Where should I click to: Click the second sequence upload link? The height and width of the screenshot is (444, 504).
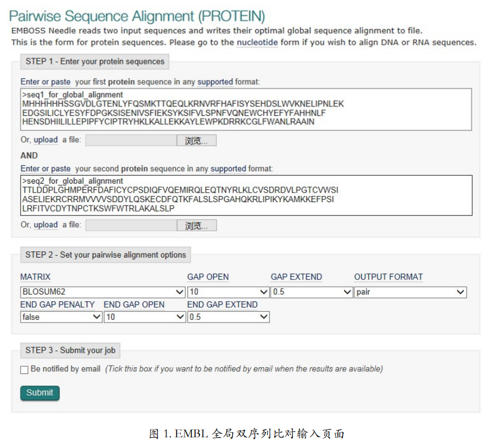coord(46,225)
